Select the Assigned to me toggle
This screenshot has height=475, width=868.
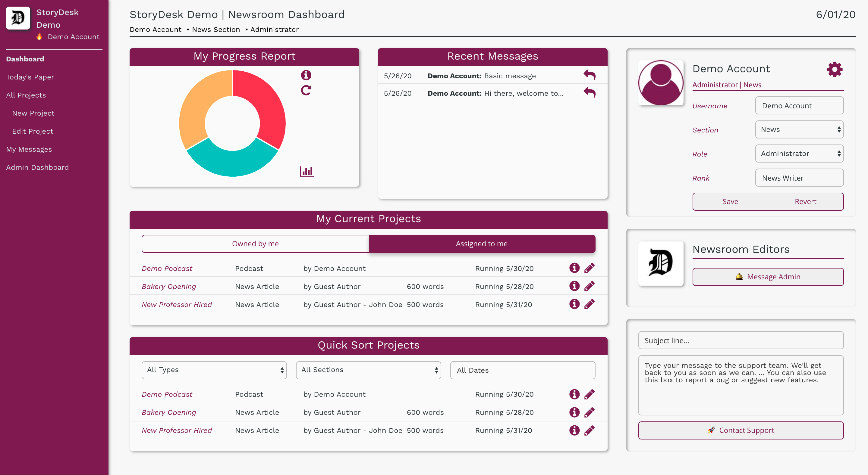click(482, 244)
